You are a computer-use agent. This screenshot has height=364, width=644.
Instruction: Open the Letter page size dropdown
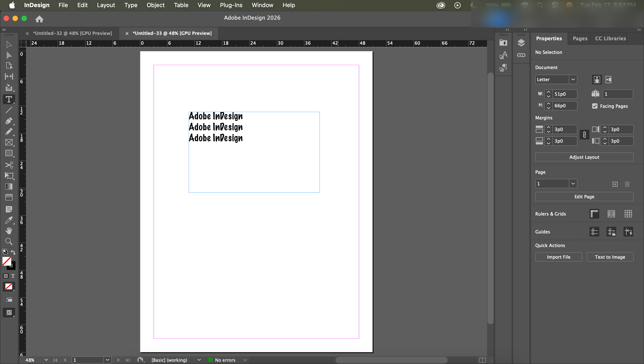(573, 80)
